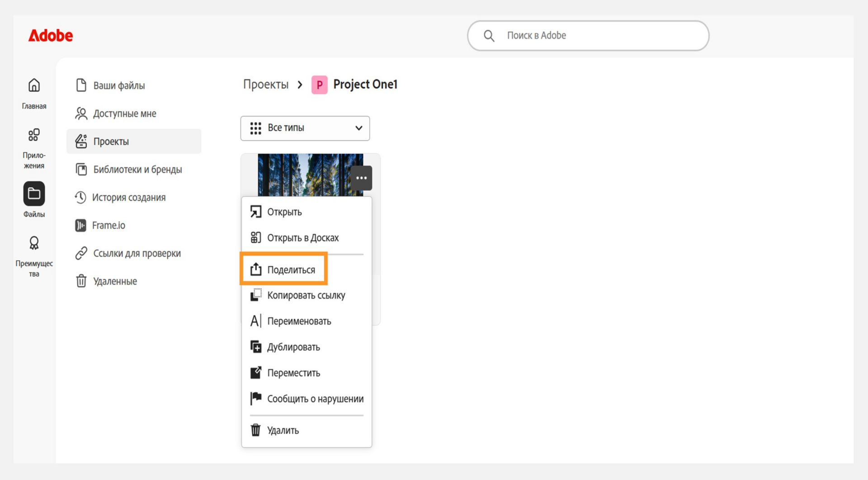Open Удаленные section

coord(134,281)
